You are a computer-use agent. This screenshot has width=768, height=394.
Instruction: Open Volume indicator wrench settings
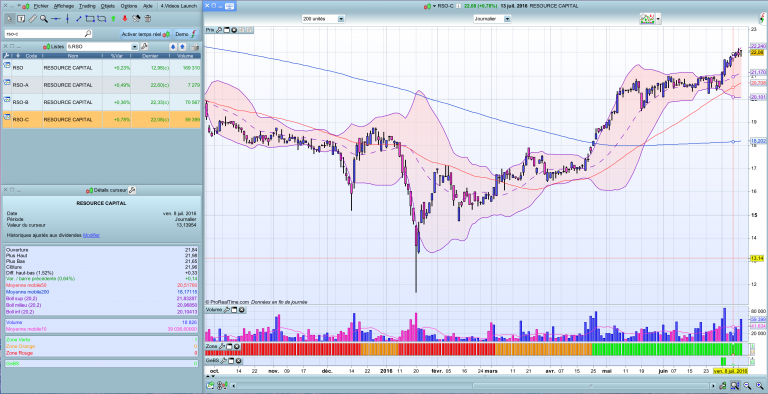pyautogui.click(x=226, y=310)
